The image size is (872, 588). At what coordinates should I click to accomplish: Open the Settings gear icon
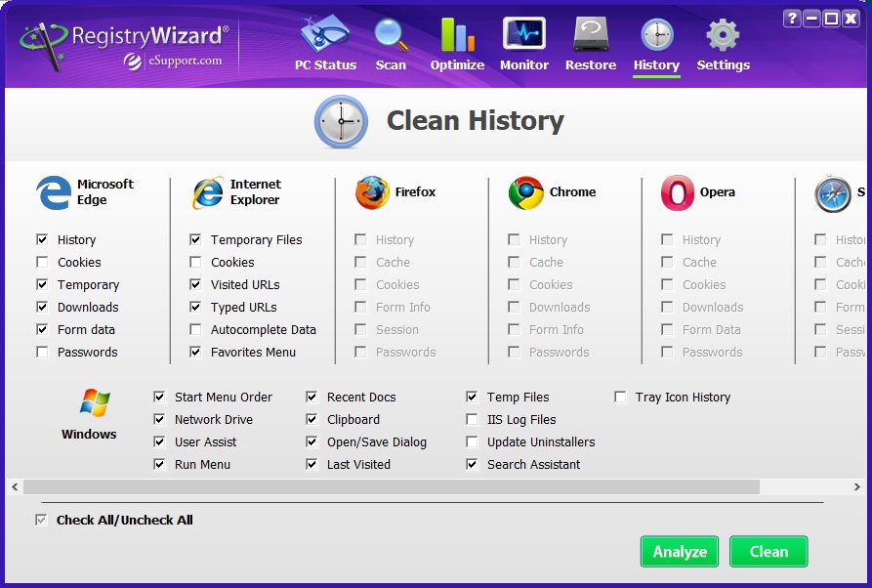pyautogui.click(x=723, y=34)
